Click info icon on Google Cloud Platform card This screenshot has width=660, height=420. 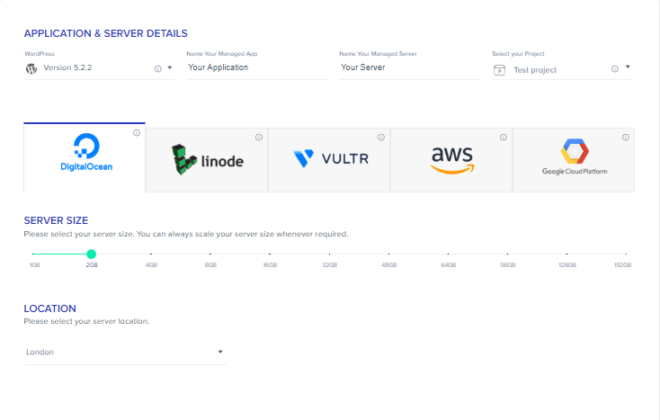(625, 137)
